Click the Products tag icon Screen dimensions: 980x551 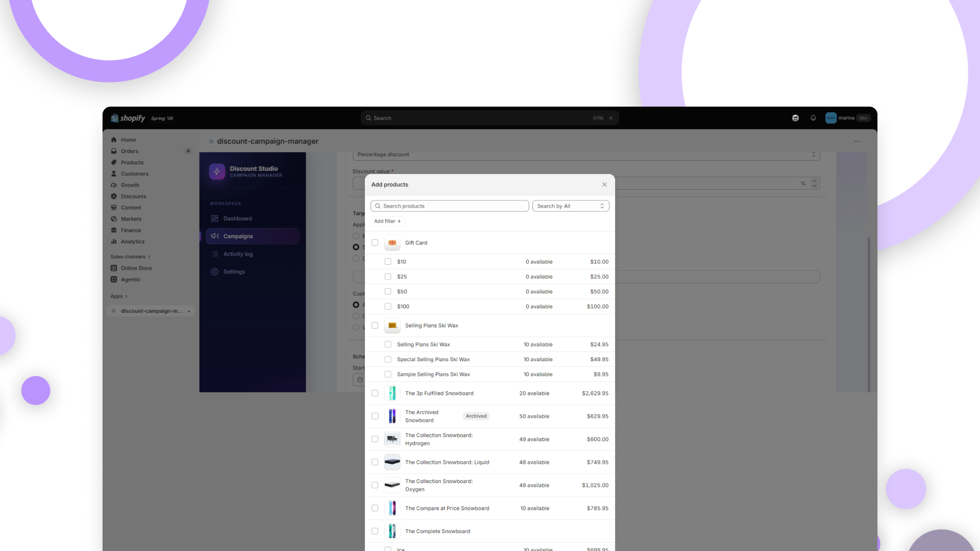(114, 162)
